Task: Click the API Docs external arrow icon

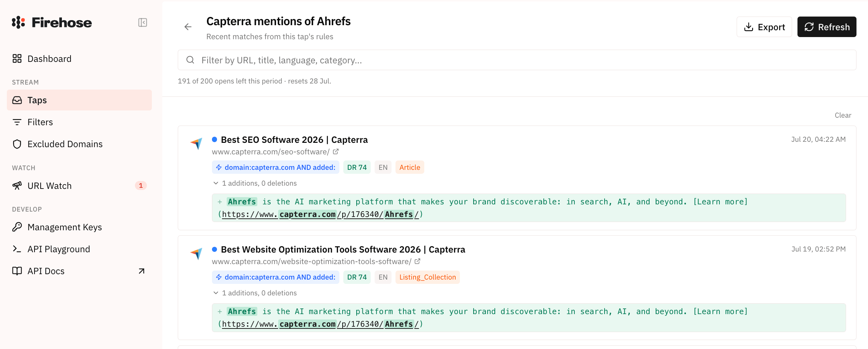Action: 141,271
